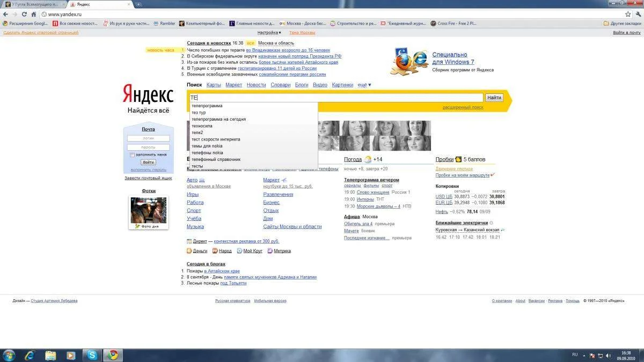
Task: Go to the browser home page icon
Action: [33, 14]
